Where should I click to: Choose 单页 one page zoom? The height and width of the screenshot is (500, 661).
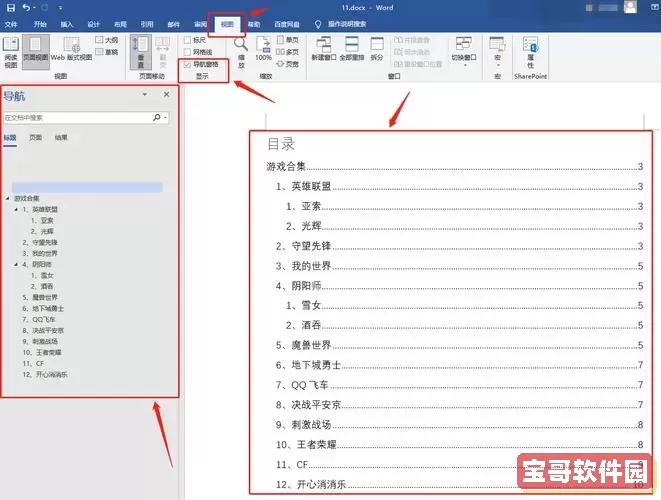(288, 40)
